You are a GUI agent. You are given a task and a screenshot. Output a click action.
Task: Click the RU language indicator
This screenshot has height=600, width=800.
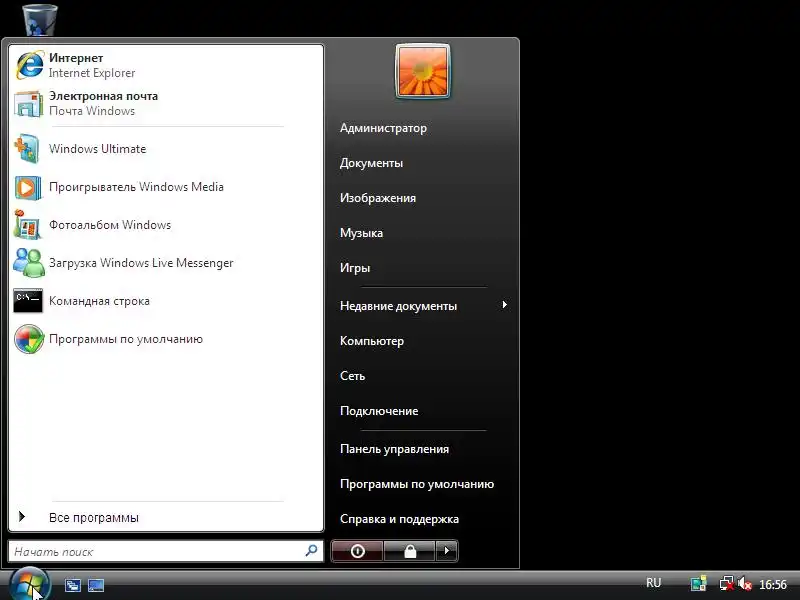[x=654, y=583]
